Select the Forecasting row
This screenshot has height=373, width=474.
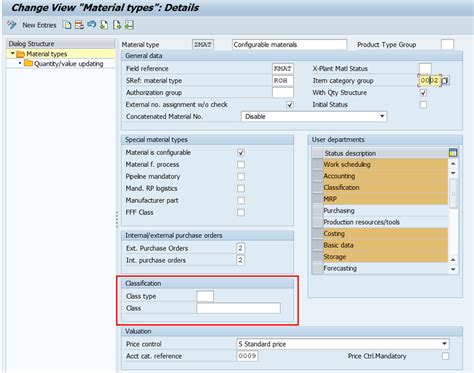[385, 268]
